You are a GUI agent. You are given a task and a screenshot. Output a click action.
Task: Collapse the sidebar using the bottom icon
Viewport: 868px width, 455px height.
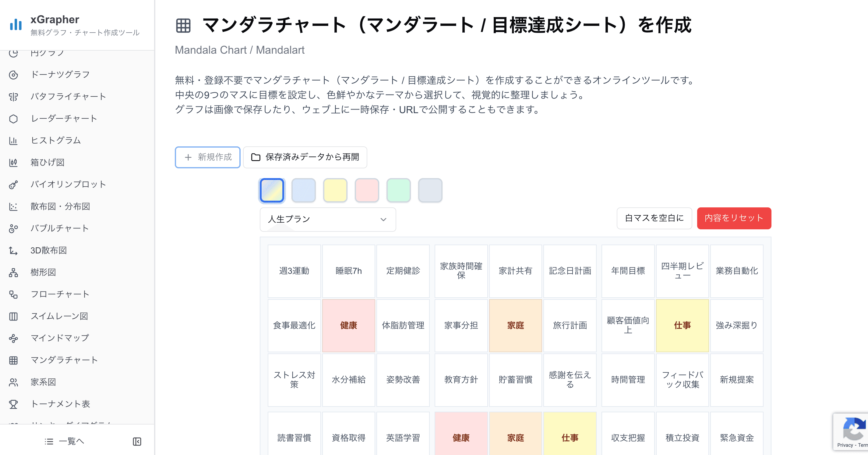click(x=137, y=441)
